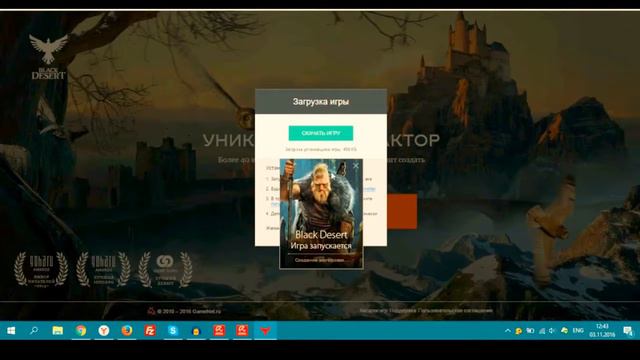Screen dimensions: 640x360
Task: Click the Black Desert eagle logo
Action: click(x=48, y=57)
